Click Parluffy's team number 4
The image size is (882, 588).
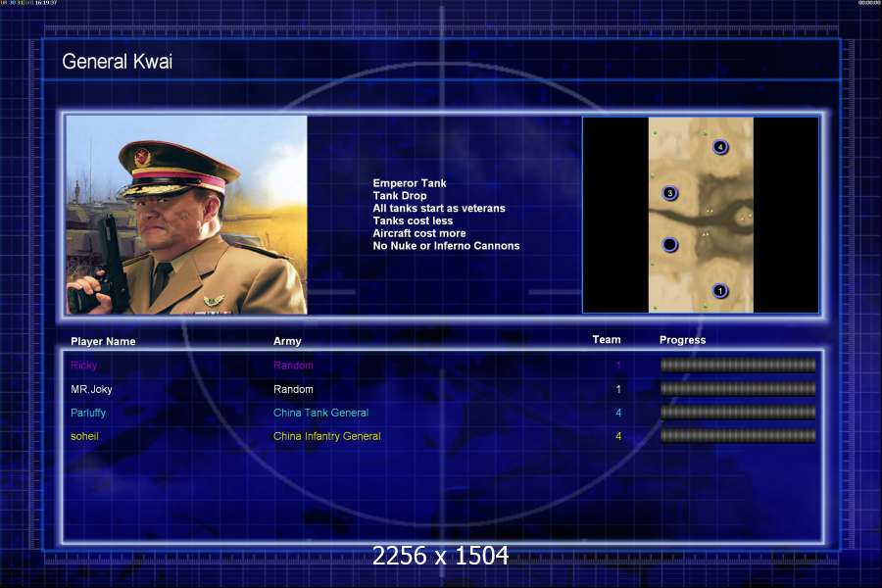tap(618, 413)
